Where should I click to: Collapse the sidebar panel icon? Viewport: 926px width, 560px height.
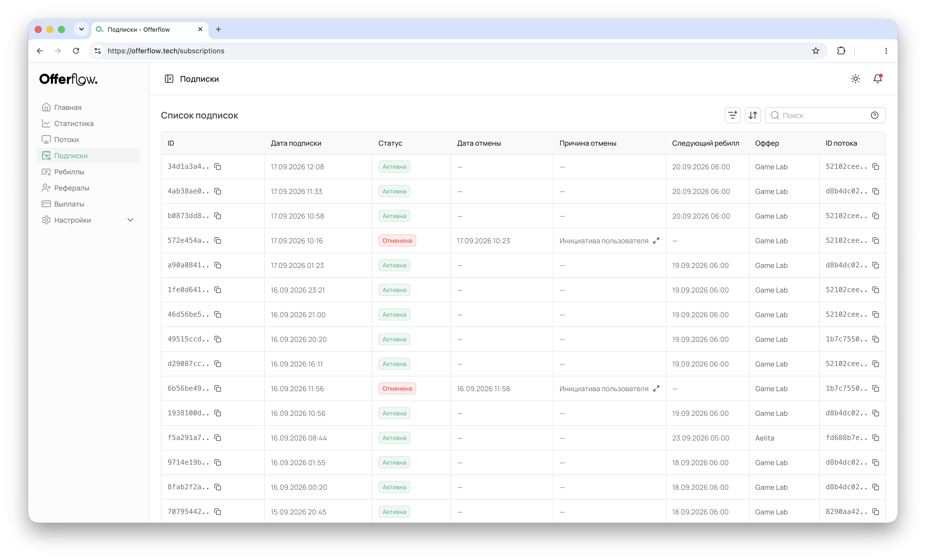[169, 79]
